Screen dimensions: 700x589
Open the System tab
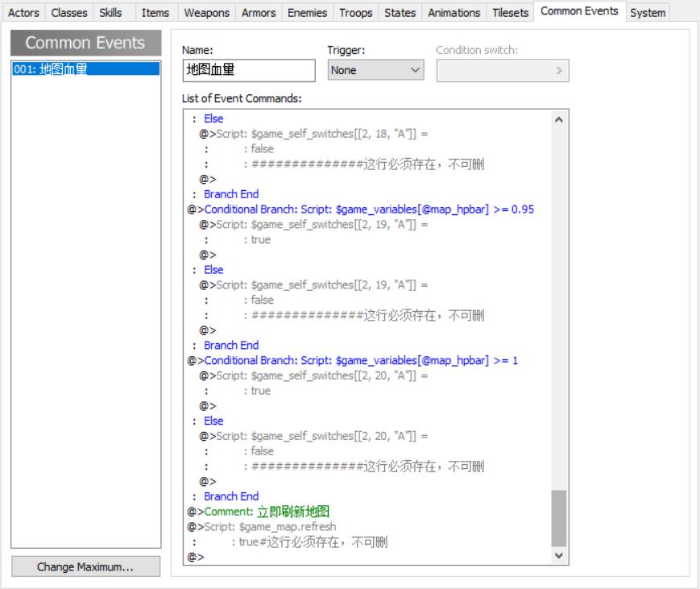(x=648, y=13)
